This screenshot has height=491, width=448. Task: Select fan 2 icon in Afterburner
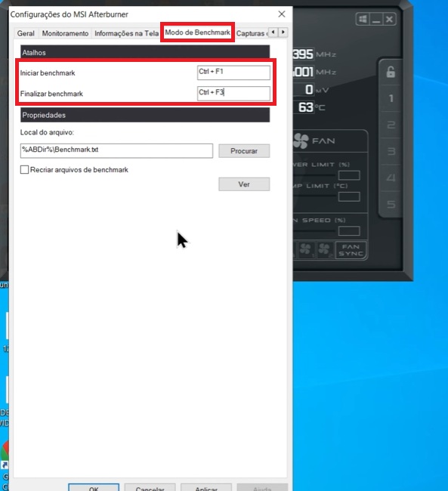tap(325, 250)
